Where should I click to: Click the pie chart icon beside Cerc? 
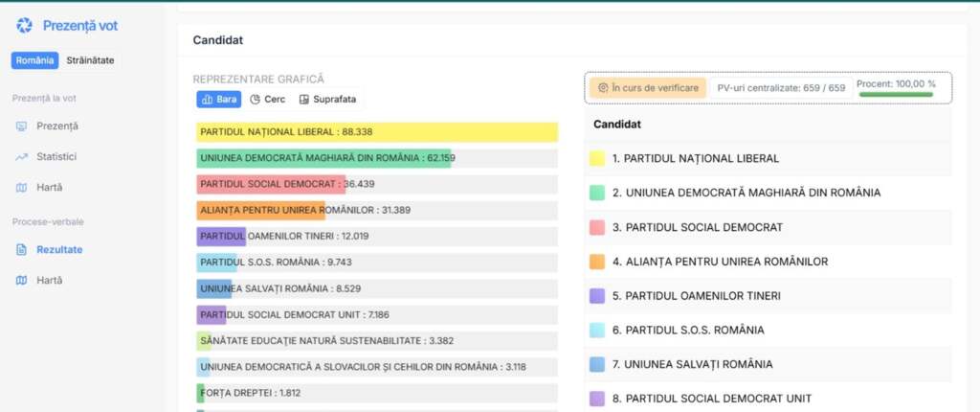256,99
